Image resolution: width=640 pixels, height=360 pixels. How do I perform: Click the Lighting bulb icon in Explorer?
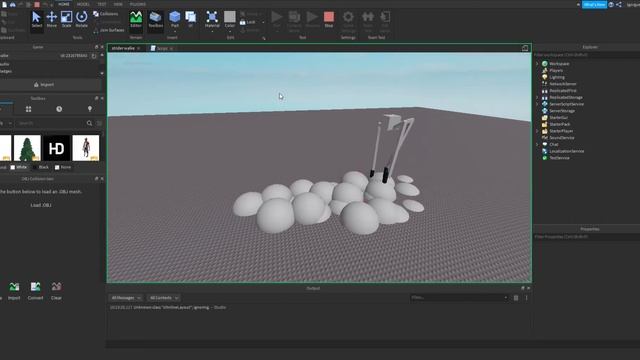point(544,77)
